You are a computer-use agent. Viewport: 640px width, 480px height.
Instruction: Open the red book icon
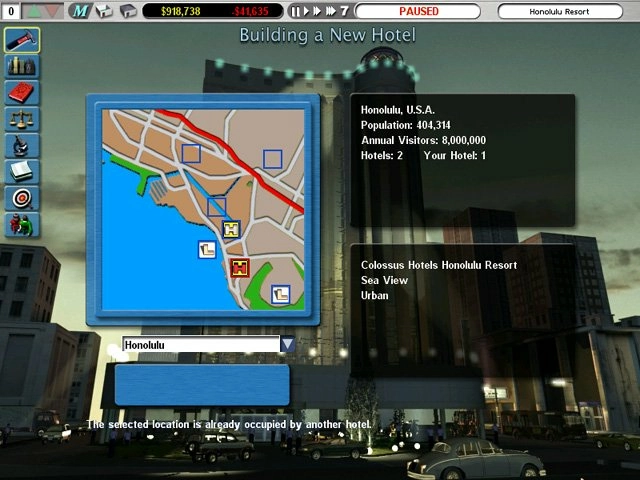tap(20, 93)
